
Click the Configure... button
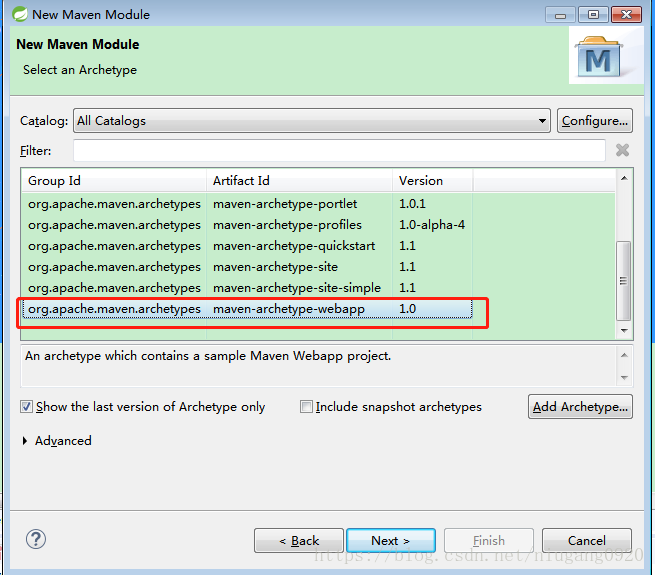point(594,121)
